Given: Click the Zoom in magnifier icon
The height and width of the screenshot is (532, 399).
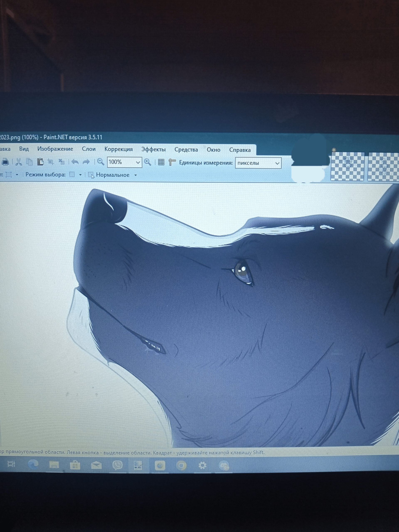Looking at the screenshot, I should point(148,162).
